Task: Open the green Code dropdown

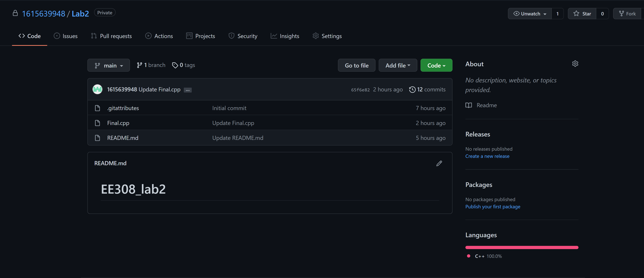Action: (x=436, y=66)
